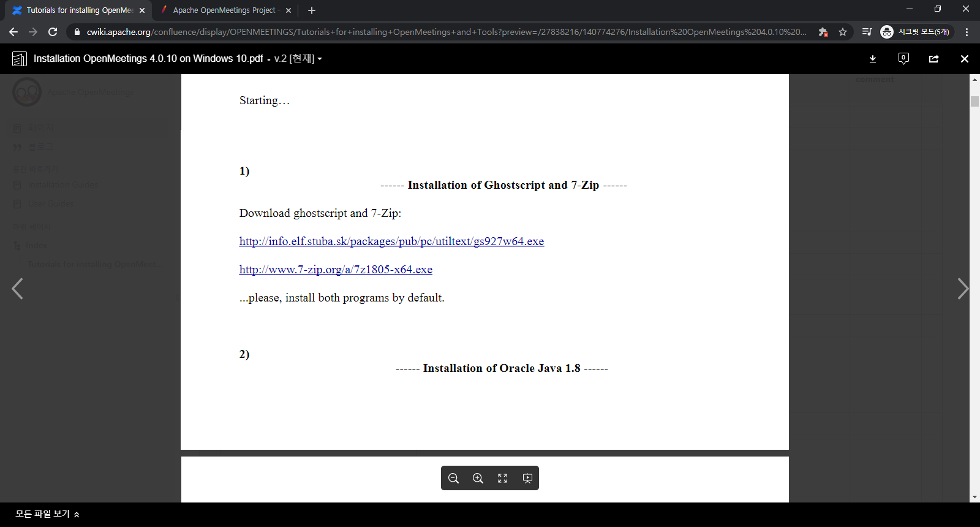Open the 7-Zip 7z1805-x64.exe link
This screenshot has height=527, width=980.
tap(336, 270)
